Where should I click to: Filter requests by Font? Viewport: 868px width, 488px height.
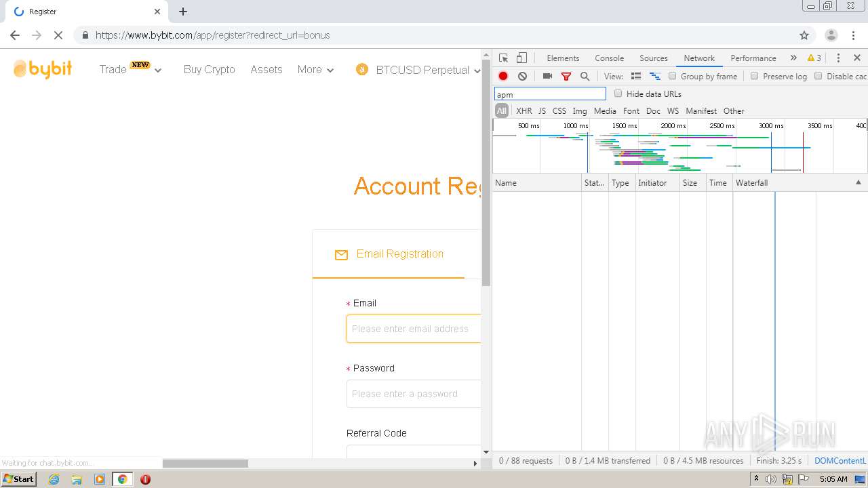tap(631, 111)
